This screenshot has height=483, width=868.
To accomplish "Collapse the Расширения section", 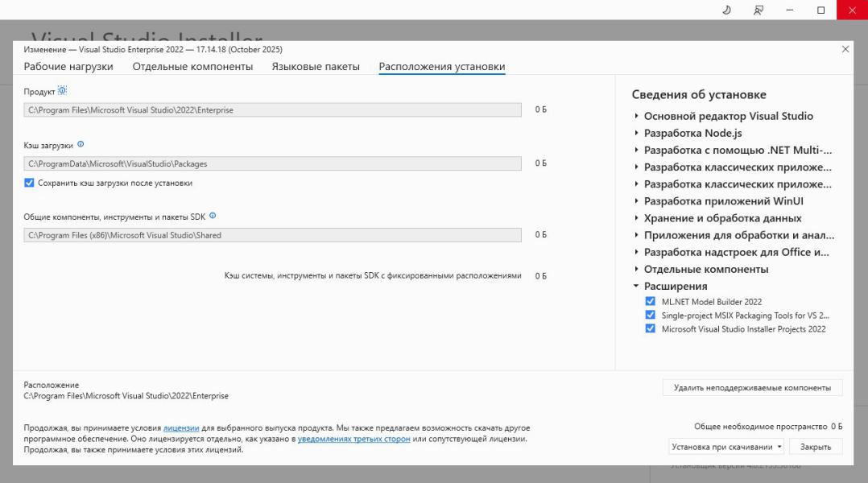I will point(636,286).
